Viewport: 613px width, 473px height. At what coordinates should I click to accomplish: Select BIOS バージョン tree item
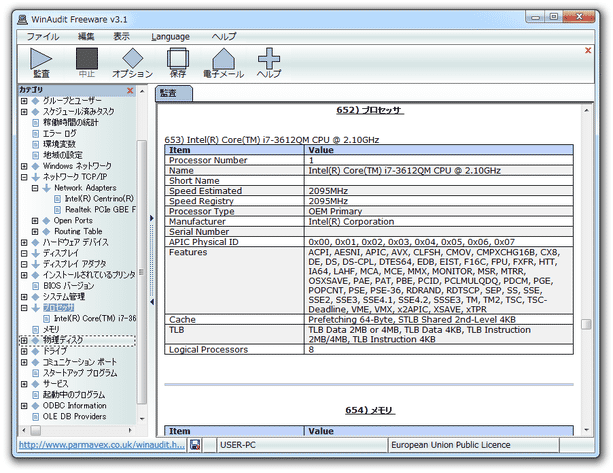68,286
